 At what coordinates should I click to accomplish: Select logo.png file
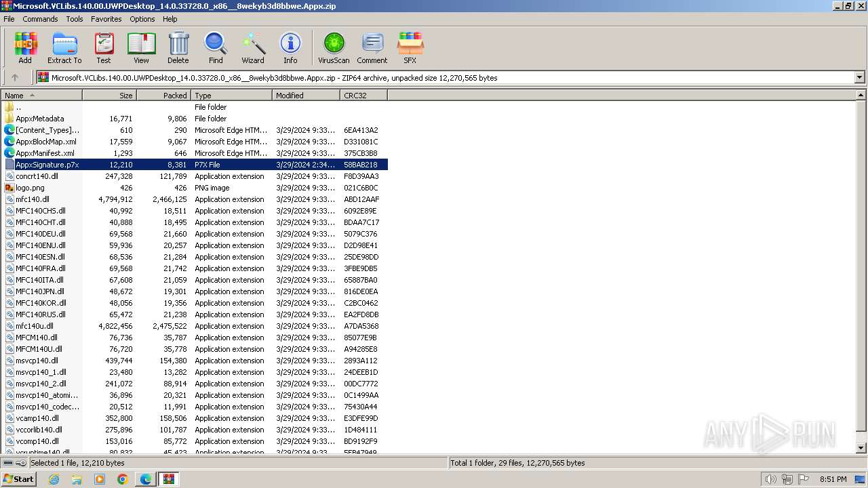point(195,188)
